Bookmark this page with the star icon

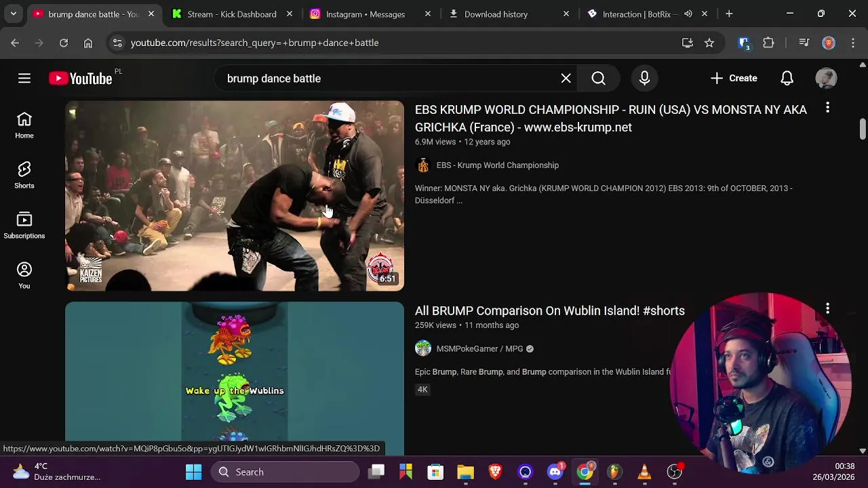(x=709, y=43)
